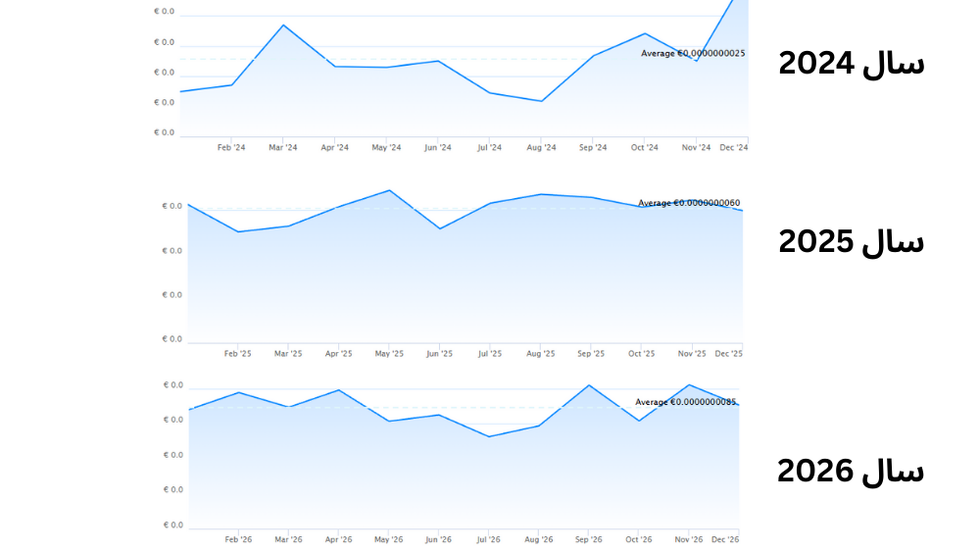980x551 pixels.
Task: Click the سال 2026 label
Action: click(x=851, y=471)
